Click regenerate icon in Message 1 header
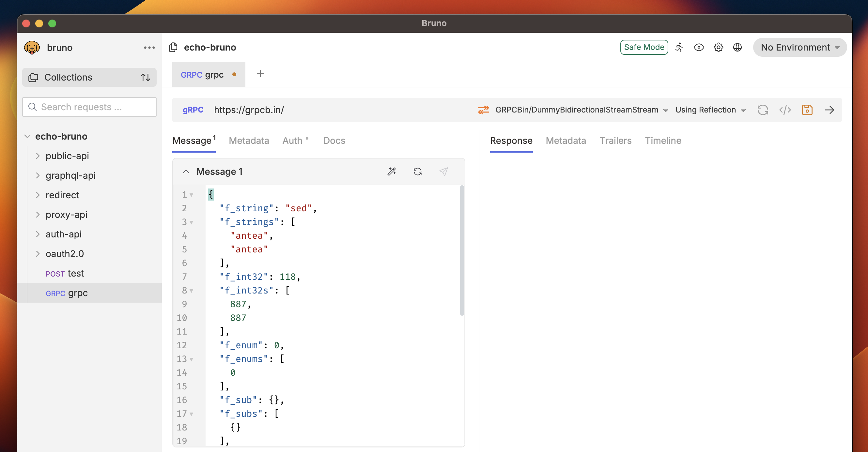 point(417,172)
